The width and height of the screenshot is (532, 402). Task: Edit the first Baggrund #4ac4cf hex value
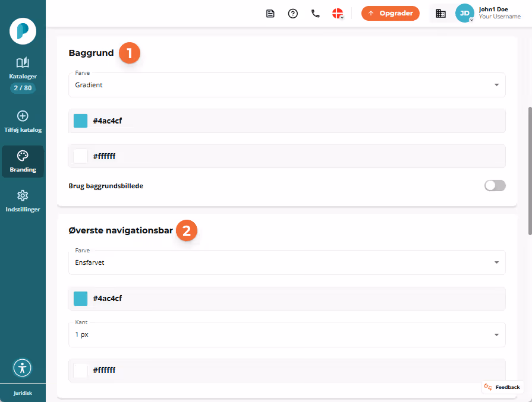(x=108, y=121)
